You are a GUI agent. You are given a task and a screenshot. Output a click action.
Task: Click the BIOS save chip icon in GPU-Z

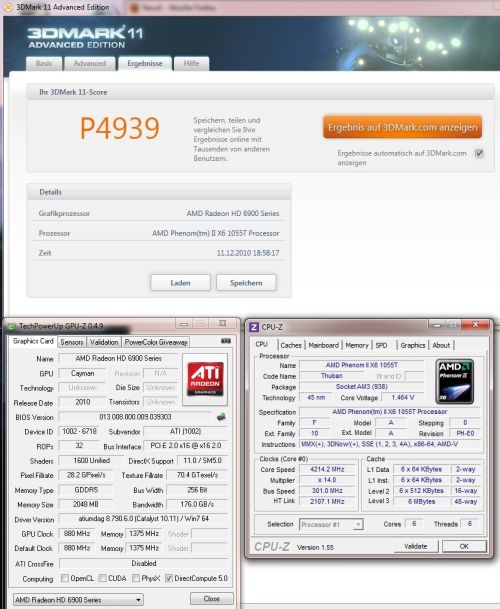pyautogui.click(x=221, y=417)
